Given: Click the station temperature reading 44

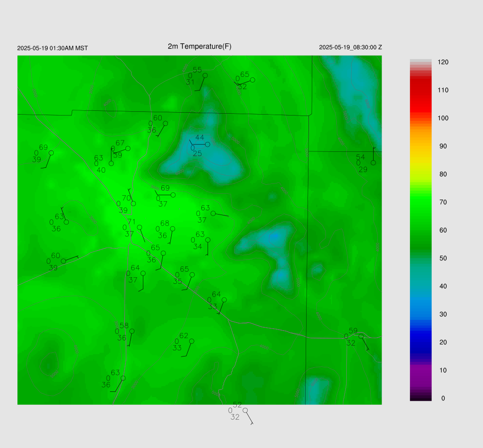Looking at the screenshot, I should point(200,138).
